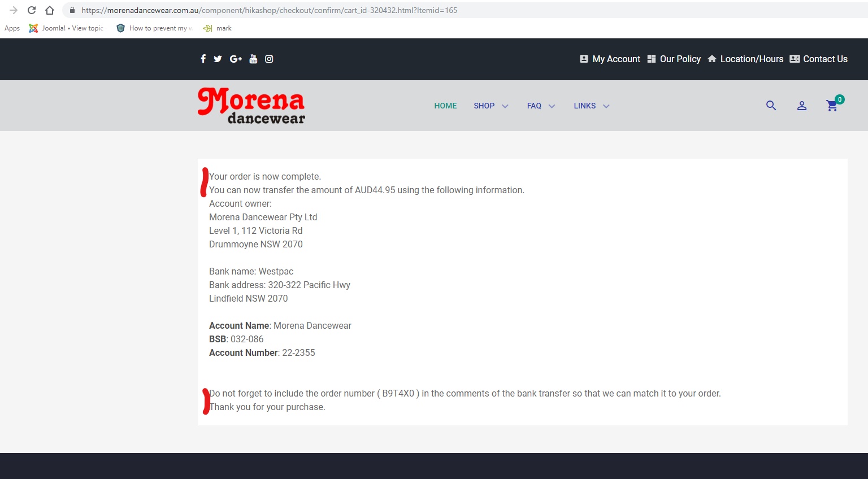Screen dimensions: 868x479
Task: Open the 'How to prevent my' bookmark
Action: [154, 28]
